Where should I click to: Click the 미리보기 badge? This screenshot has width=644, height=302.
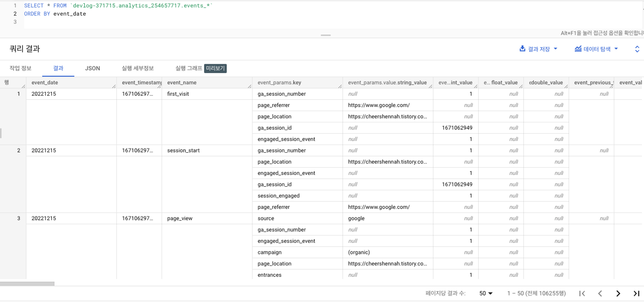[x=215, y=68]
